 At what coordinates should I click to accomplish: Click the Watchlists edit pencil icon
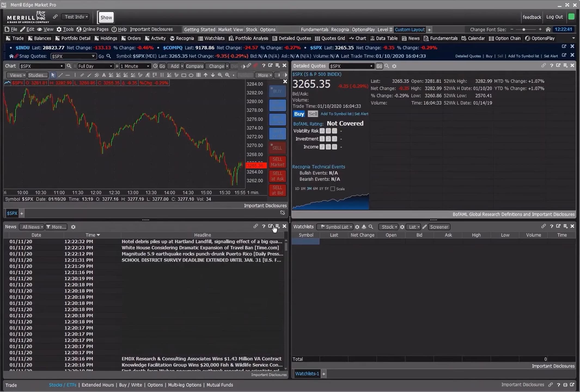(x=425, y=227)
